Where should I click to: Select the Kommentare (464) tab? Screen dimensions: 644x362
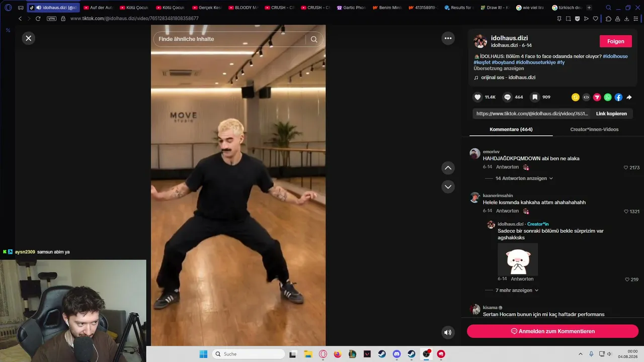511,129
